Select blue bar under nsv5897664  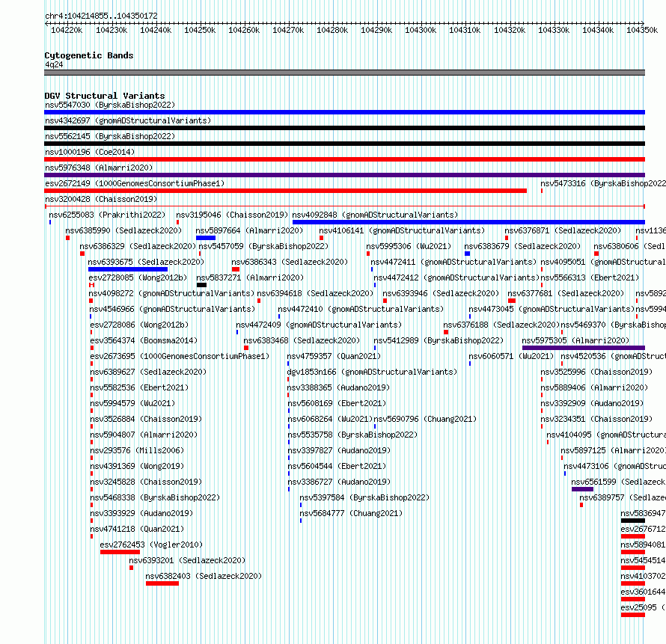tap(206, 238)
